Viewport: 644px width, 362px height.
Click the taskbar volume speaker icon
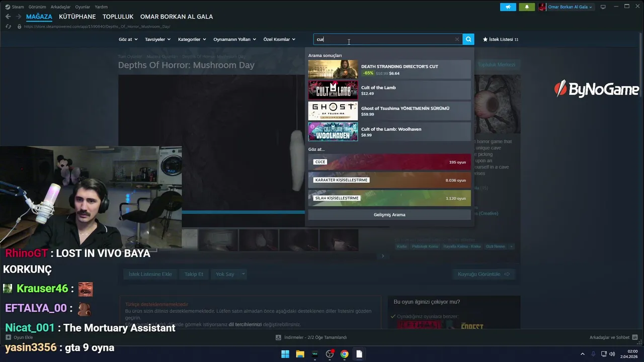click(x=612, y=354)
